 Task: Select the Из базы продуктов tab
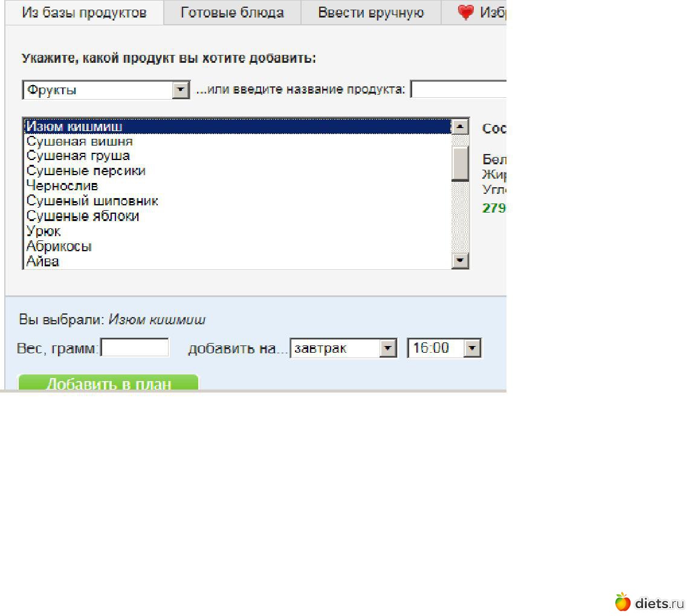point(84,13)
